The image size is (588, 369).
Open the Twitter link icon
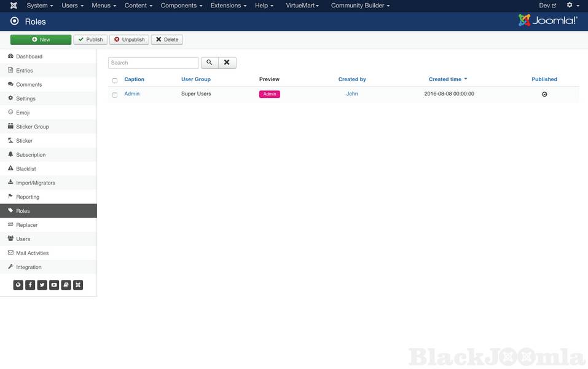tap(42, 285)
